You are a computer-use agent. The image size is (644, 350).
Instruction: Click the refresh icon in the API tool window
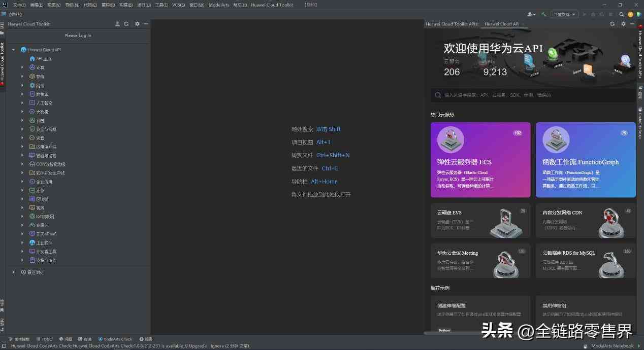click(612, 24)
